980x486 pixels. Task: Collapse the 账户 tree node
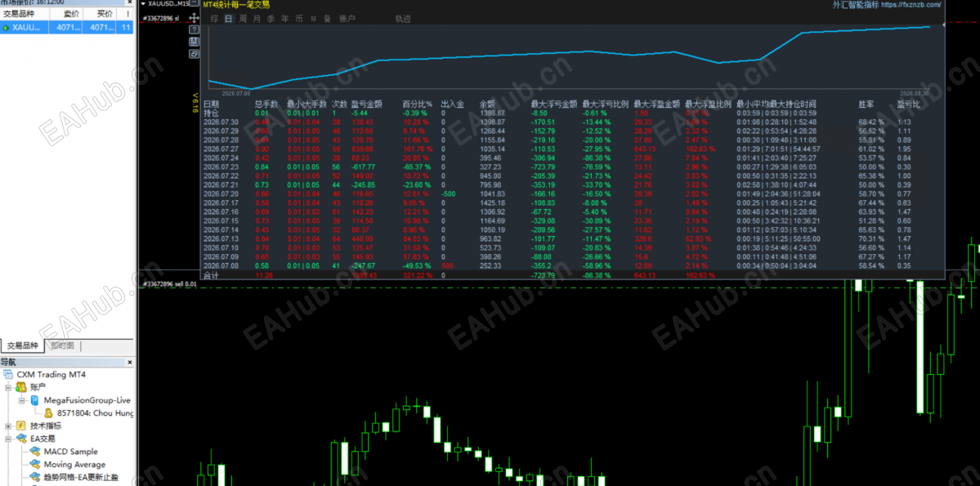click(8, 387)
